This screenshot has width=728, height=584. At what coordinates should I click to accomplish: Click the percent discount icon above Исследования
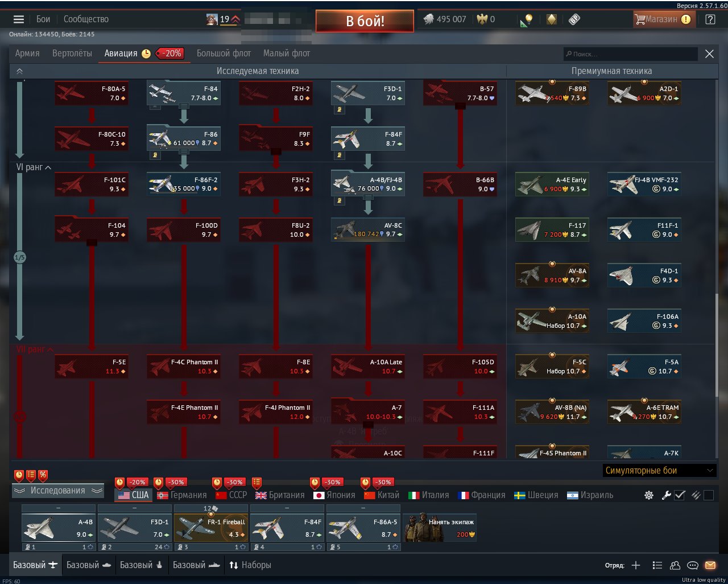click(x=43, y=475)
